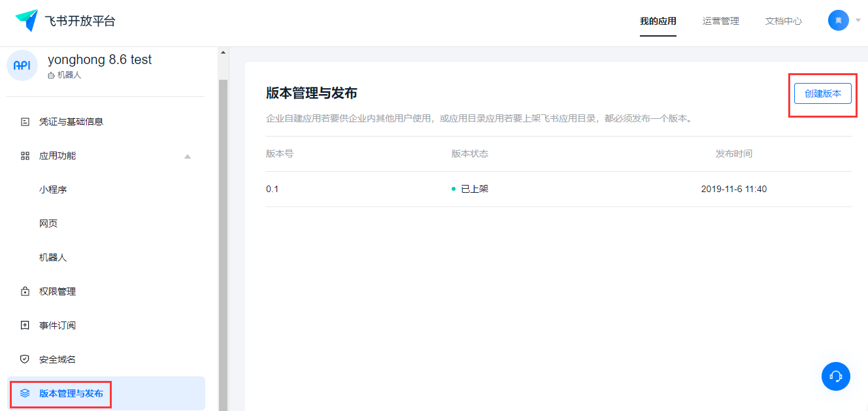The image size is (868, 411).
Task: Click the 安全域名 shield icon
Action: pos(25,359)
